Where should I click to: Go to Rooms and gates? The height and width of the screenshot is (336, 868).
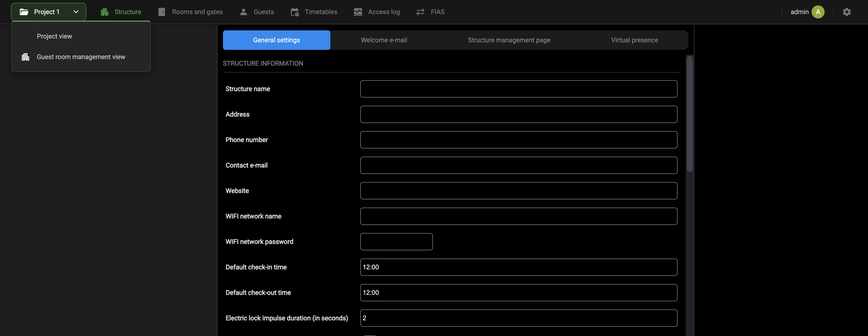click(x=191, y=12)
